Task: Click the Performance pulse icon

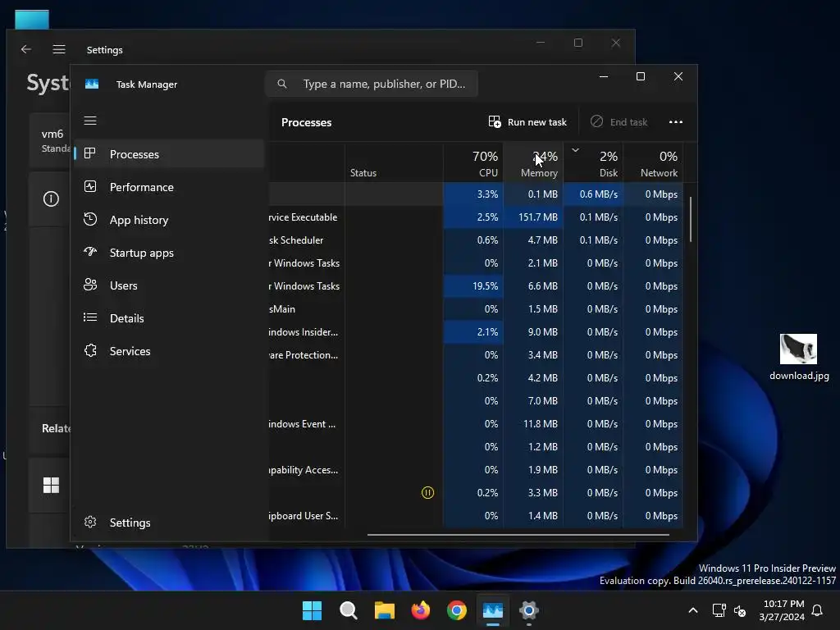Action: (90, 186)
